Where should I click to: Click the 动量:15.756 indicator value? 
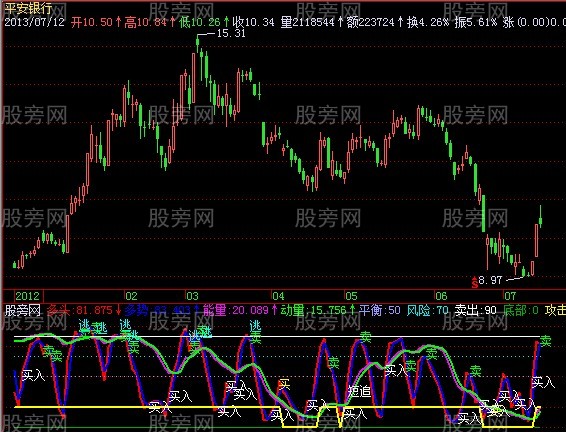314,310
